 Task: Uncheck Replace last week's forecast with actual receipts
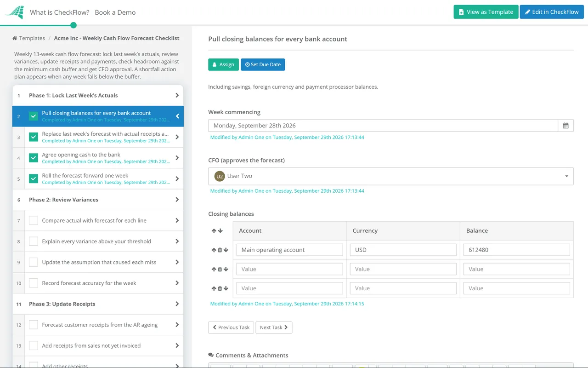[x=34, y=137]
